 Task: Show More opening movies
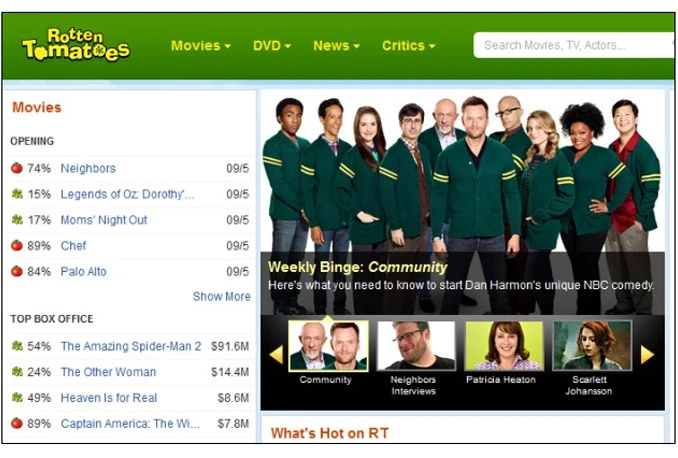pyautogui.click(x=221, y=296)
